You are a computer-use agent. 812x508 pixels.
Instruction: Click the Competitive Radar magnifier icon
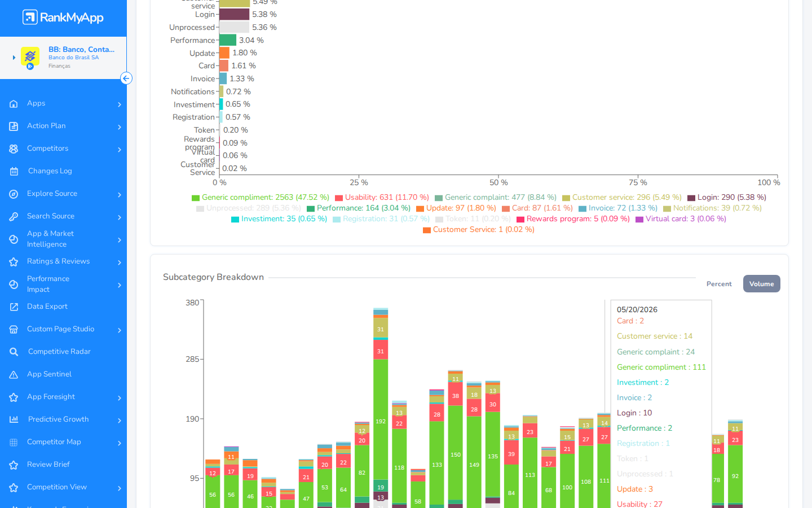14,352
